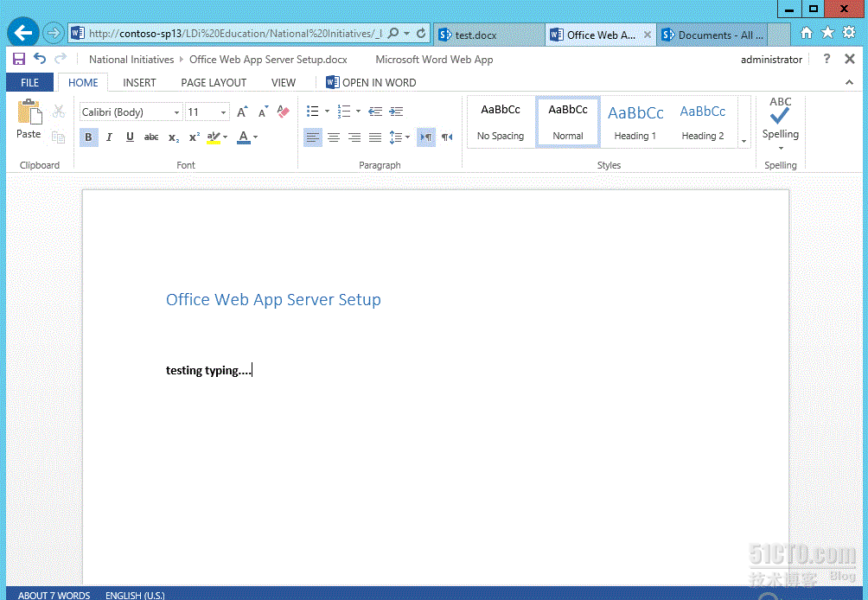Open the browser Home icon
This screenshot has width=868, height=600.
(807, 33)
